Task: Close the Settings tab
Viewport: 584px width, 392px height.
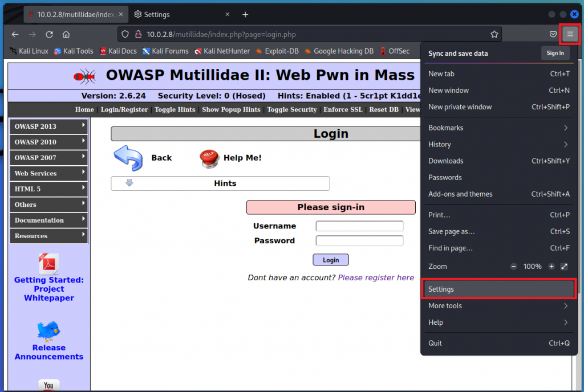Action: tap(228, 14)
